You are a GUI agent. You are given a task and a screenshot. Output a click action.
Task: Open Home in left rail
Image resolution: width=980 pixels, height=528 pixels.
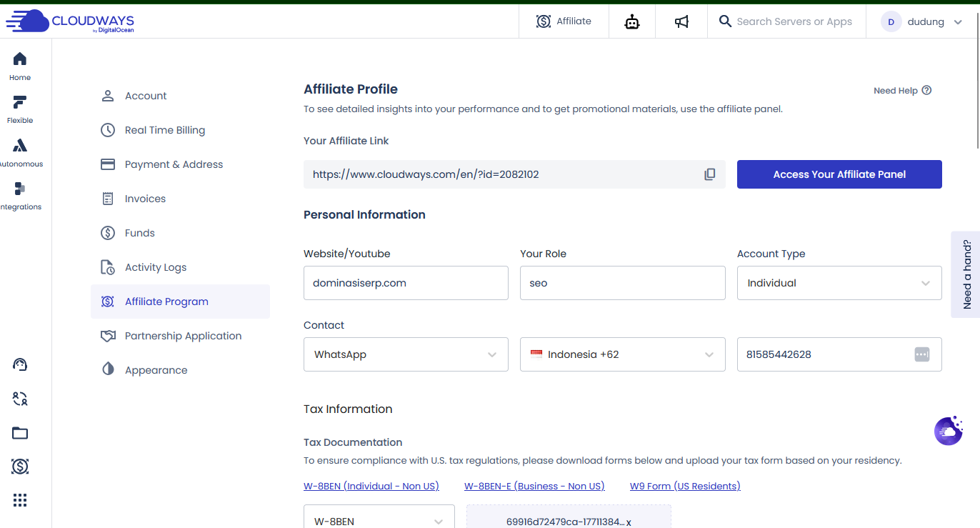tap(20, 66)
